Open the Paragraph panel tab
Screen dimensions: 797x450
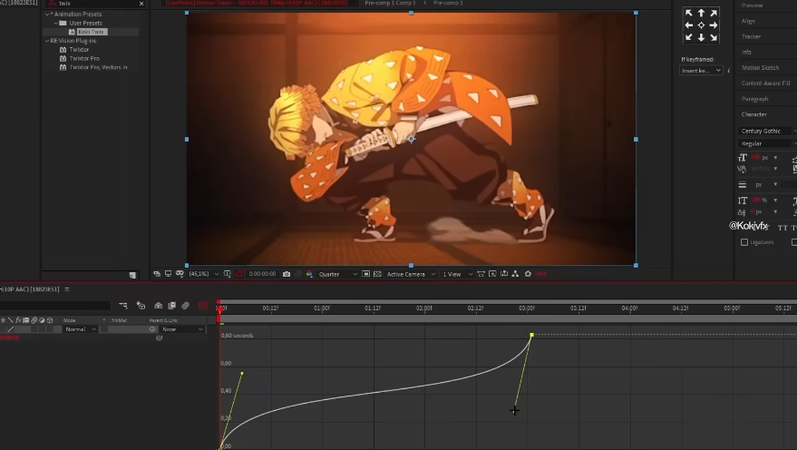coord(755,99)
